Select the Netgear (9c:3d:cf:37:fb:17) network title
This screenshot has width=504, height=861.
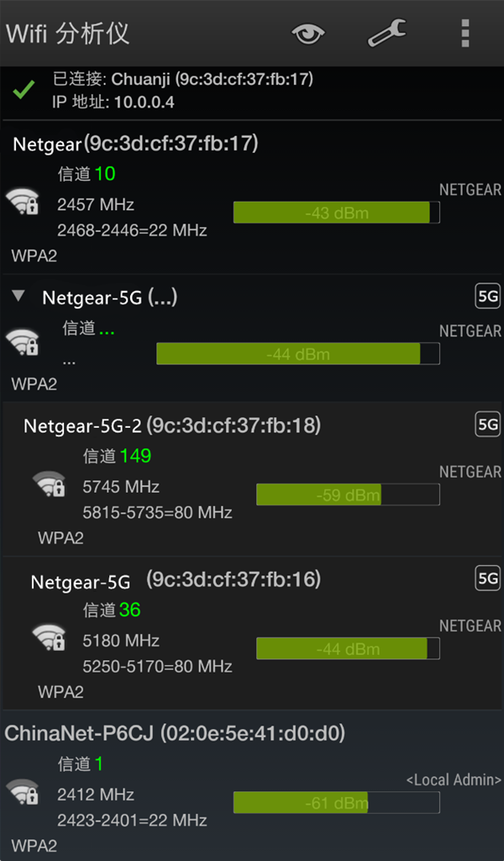pos(135,144)
